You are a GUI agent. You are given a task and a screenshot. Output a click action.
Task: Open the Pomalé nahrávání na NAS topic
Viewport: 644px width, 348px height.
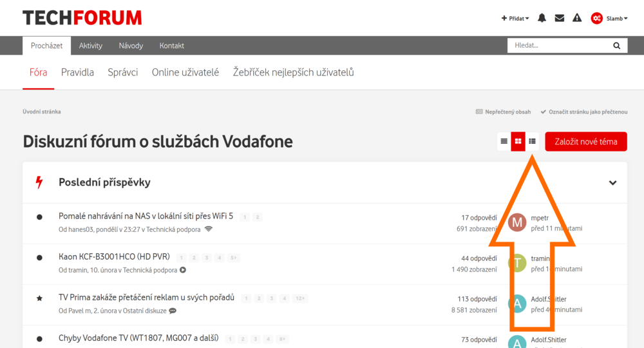146,216
